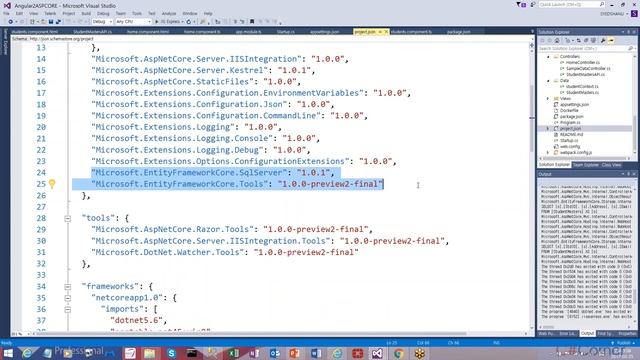
Task: Click the navigate back toolbar icon
Action: [11, 22]
